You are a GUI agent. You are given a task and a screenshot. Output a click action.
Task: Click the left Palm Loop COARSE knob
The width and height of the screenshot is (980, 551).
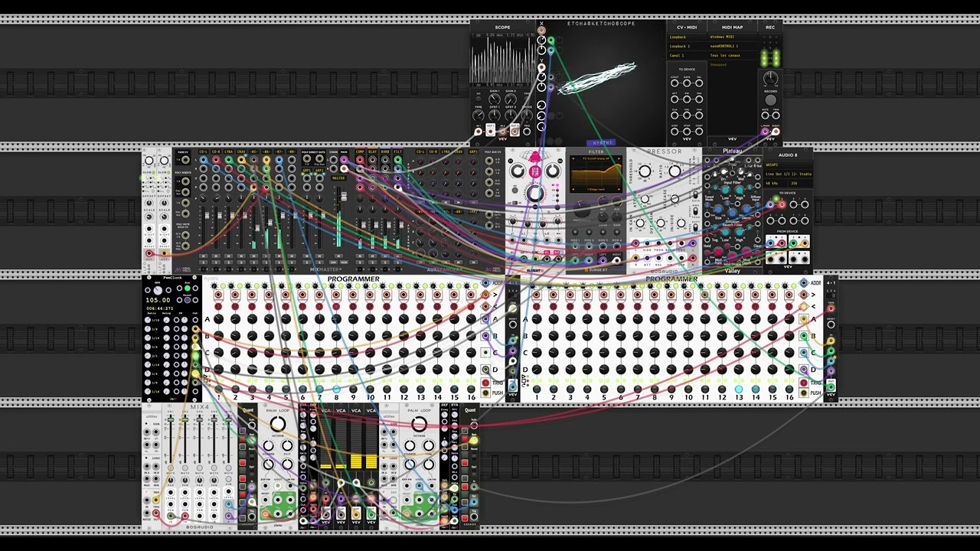click(x=268, y=446)
